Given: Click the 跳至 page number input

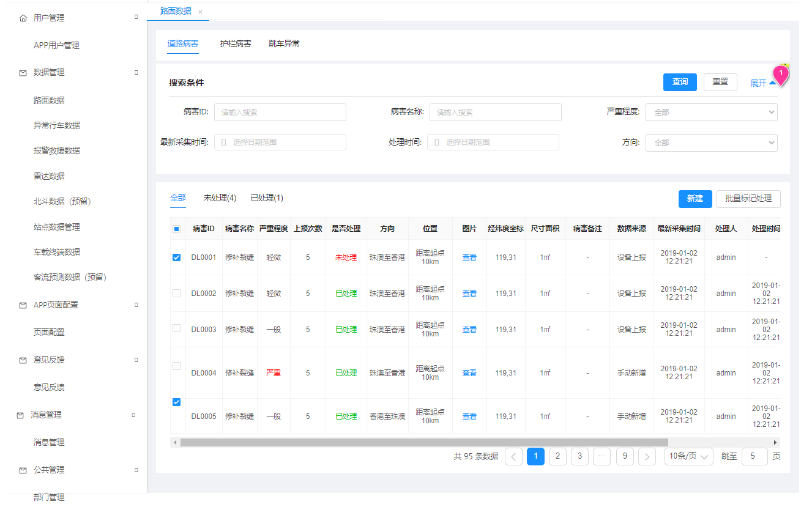Looking at the screenshot, I should coord(754,456).
